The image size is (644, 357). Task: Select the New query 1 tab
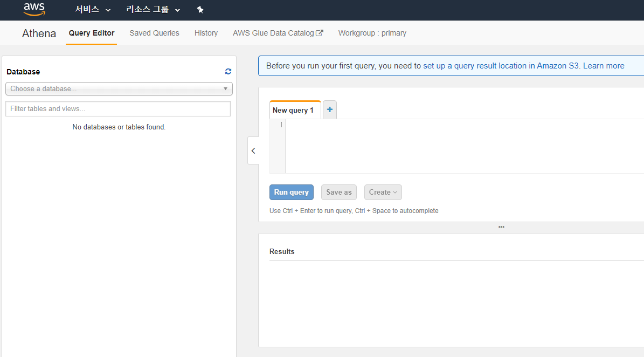[295, 110]
